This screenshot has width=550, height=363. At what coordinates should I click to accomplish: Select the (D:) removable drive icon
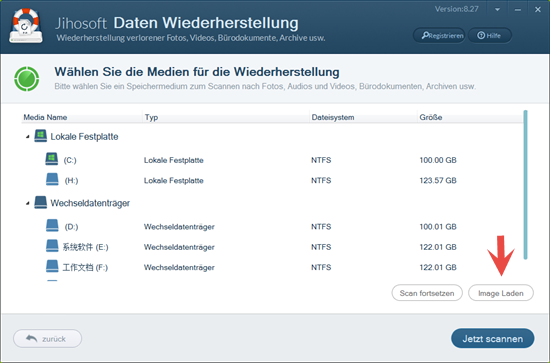(x=52, y=226)
